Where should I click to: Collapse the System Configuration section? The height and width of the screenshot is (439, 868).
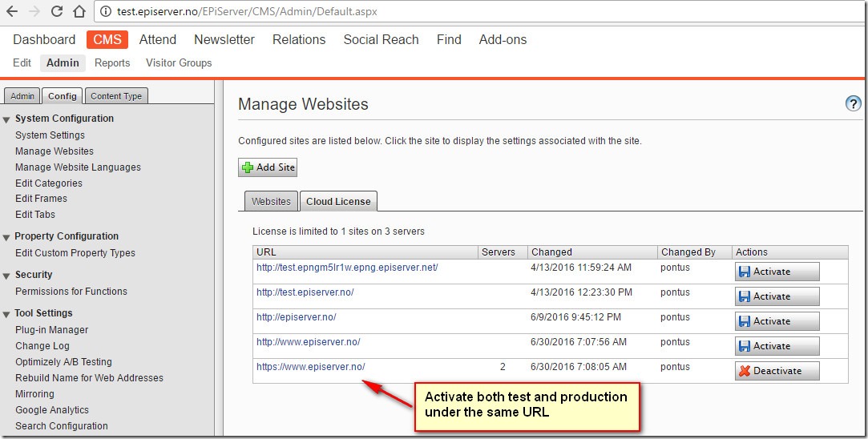[x=6, y=119]
